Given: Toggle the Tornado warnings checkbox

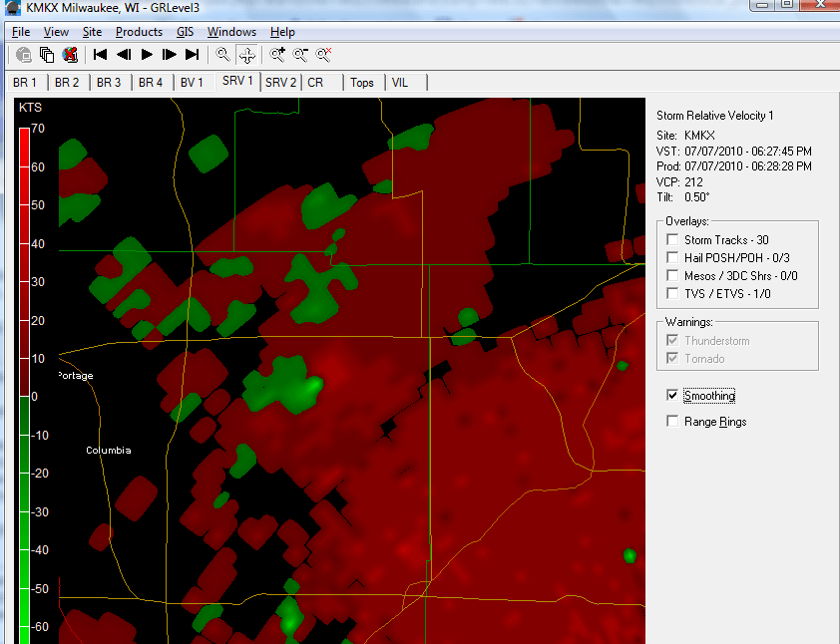Looking at the screenshot, I should (672, 358).
